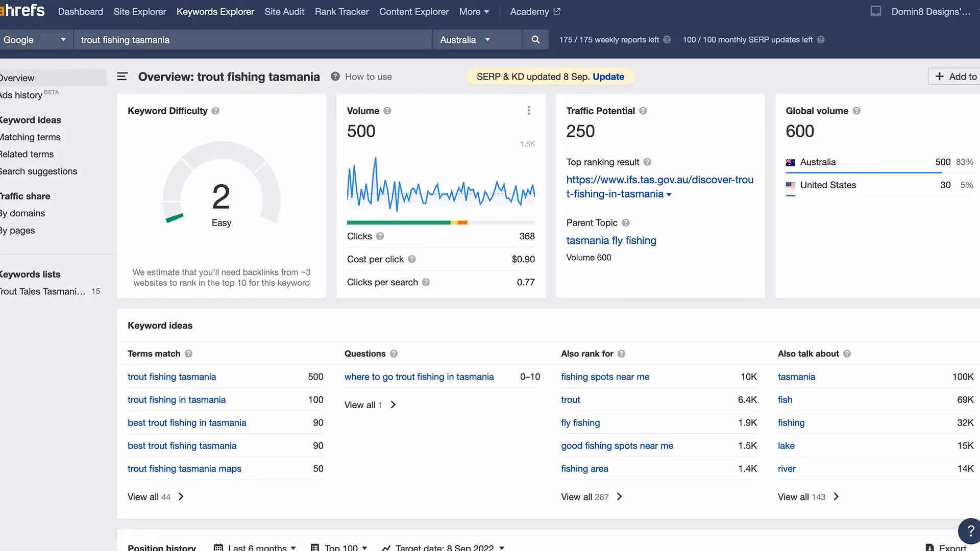Open the Top 100 positions dropdown
Image resolution: width=980 pixels, height=551 pixels.
[339, 547]
